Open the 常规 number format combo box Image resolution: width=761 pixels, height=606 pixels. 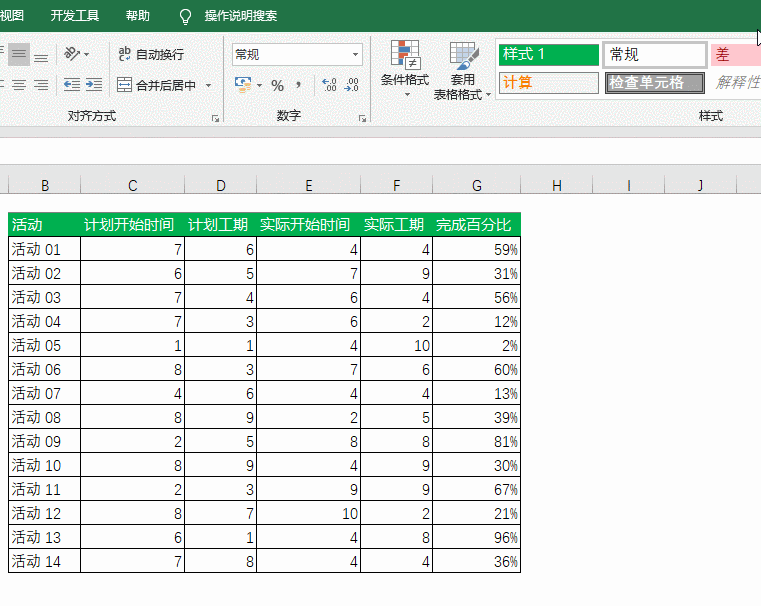click(297, 54)
